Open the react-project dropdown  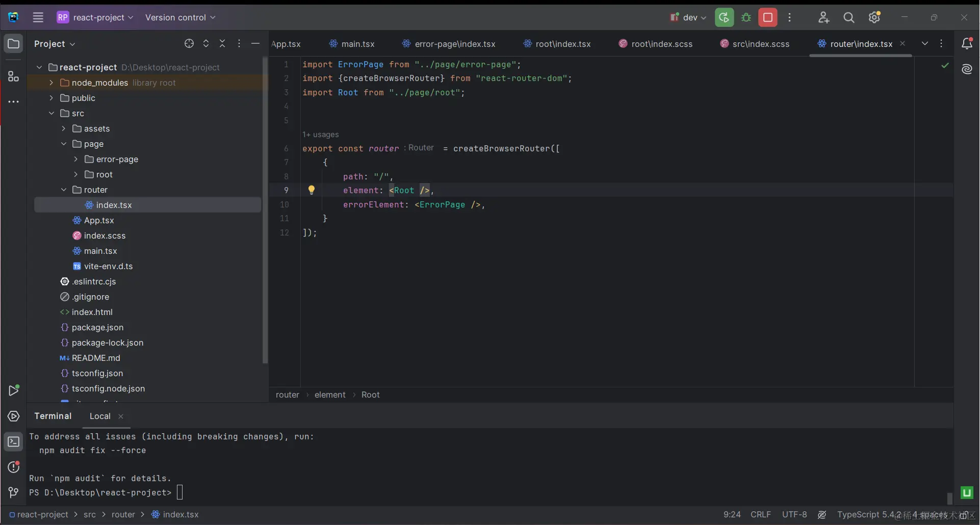[95, 17]
